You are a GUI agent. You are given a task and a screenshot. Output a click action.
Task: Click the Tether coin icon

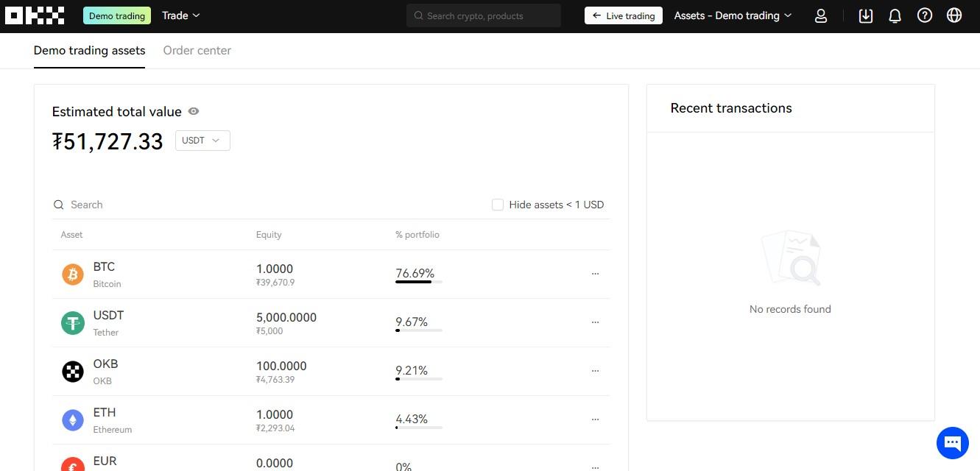tap(72, 323)
